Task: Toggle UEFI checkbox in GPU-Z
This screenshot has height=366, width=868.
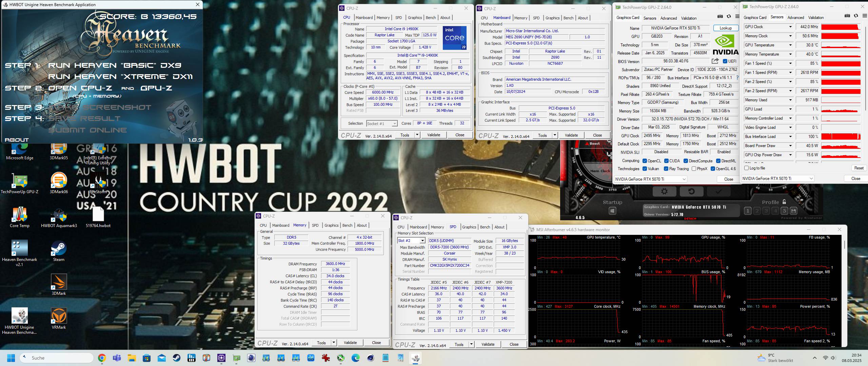Action: pos(725,61)
